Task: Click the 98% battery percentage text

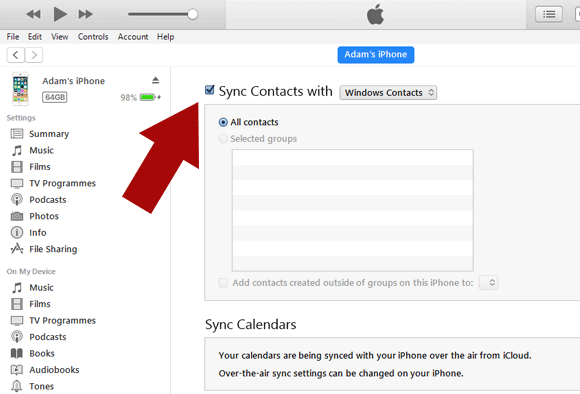Action: [128, 98]
